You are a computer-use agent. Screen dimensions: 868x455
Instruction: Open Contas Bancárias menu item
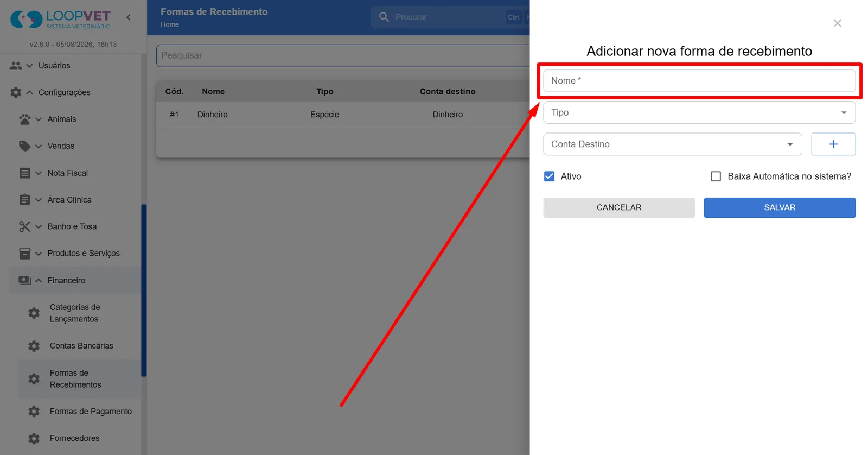(79, 346)
